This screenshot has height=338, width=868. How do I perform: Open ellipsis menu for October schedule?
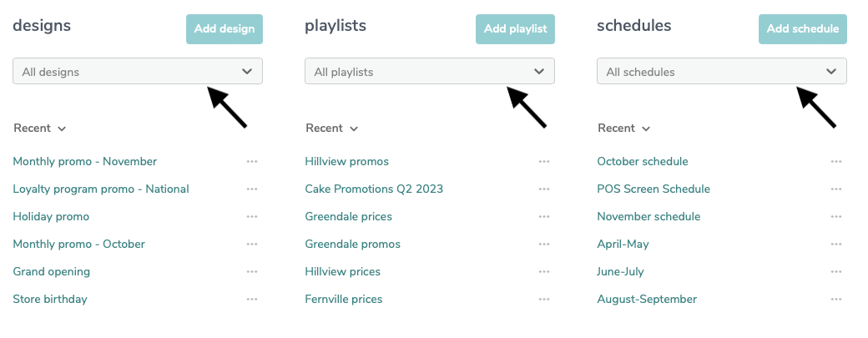tap(836, 162)
